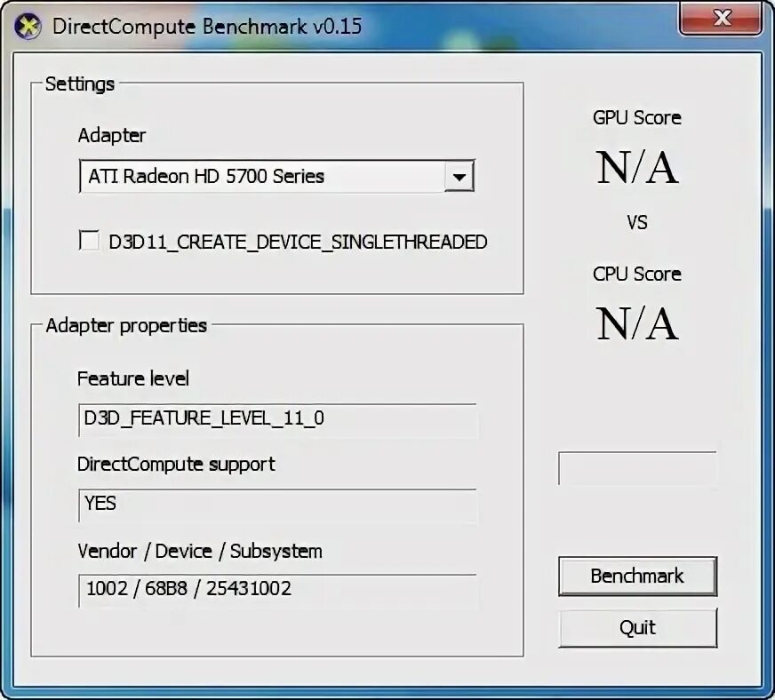Click the DirectCompute support YES field
This screenshot has width=775, height=700.
click(278, 505)
